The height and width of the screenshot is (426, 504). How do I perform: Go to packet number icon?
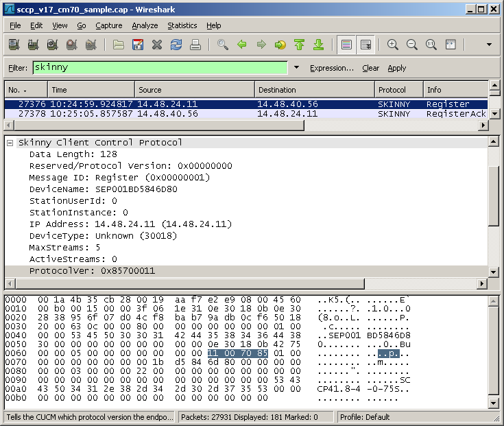tap(280, 45)
